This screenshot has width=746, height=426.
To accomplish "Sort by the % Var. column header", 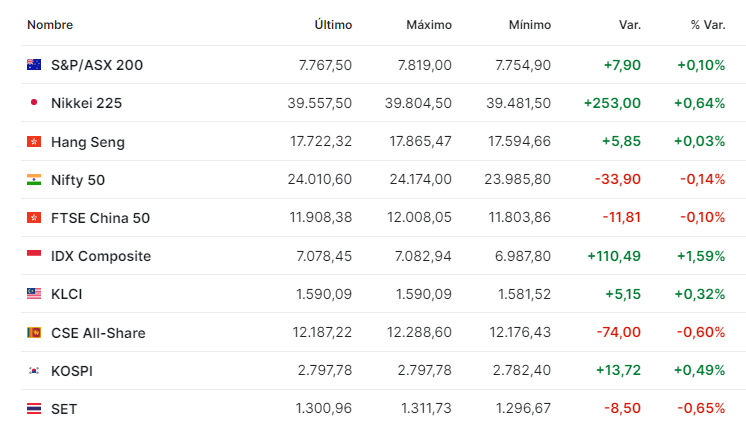I will [708, 25].
